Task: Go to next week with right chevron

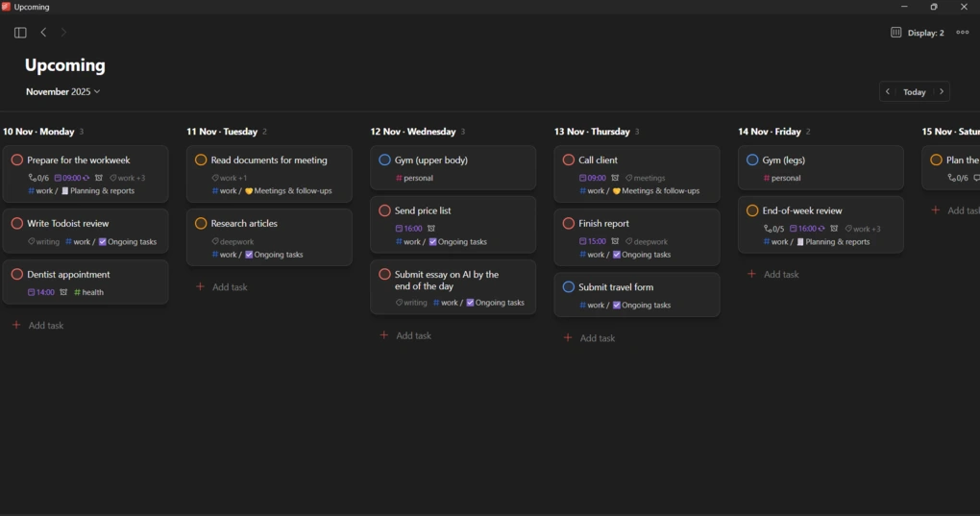Action: tap(942, 92)
